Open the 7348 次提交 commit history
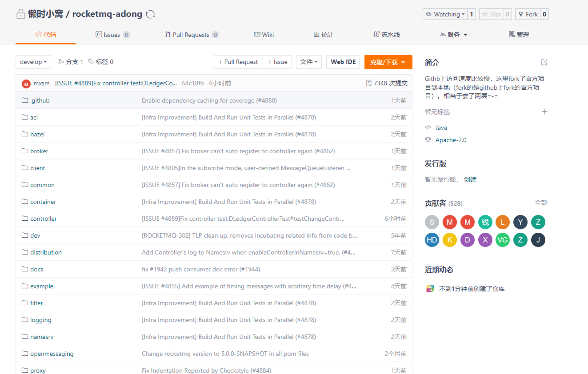 point(387,83)
